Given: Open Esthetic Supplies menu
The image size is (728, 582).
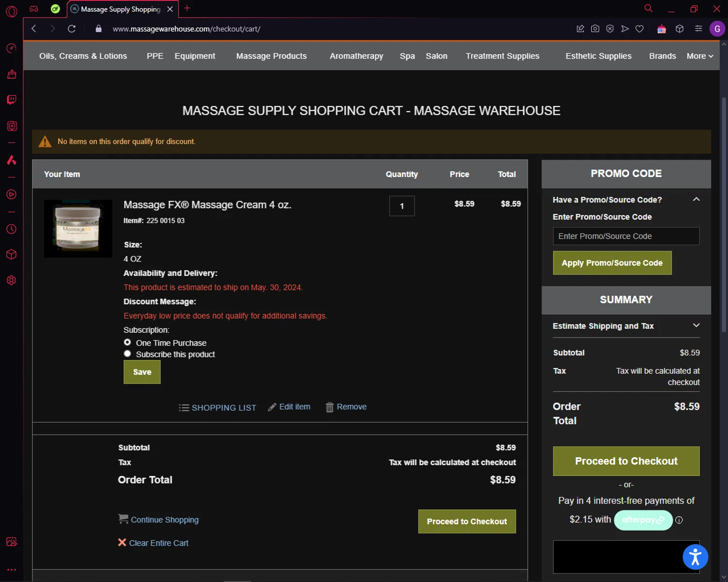Looking at the screenshot, I should click(598, 56).
